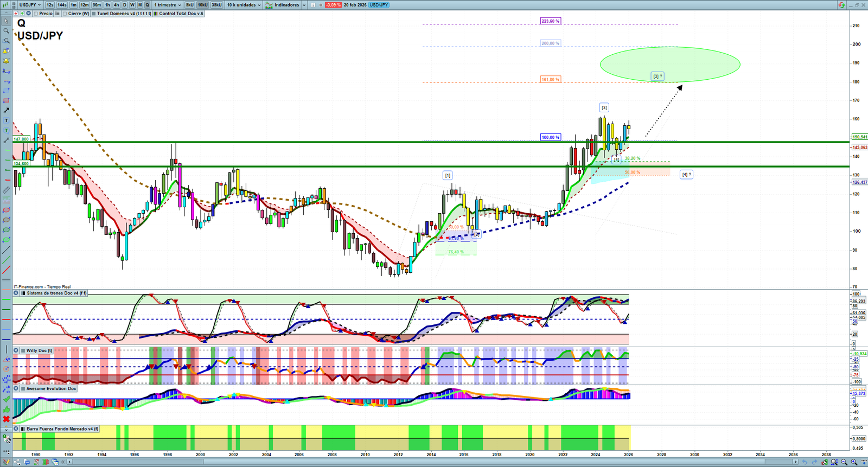Click the red plus add-panel icon
The width and height of the screenshot is (868, 467).
[x=16, y=14]
